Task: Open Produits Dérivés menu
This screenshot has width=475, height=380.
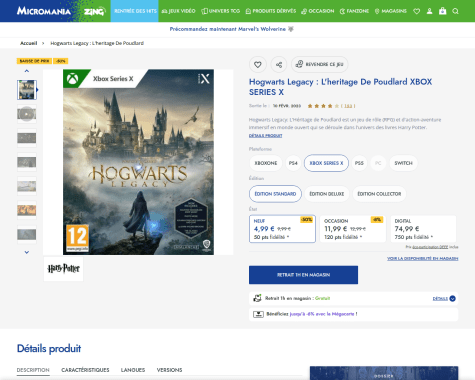Action: coord(271,11)
